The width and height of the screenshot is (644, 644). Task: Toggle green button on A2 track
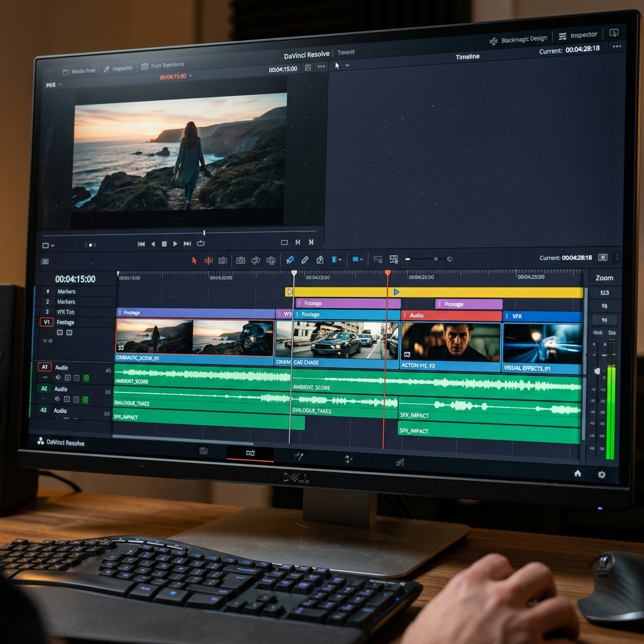click(86, 399)
